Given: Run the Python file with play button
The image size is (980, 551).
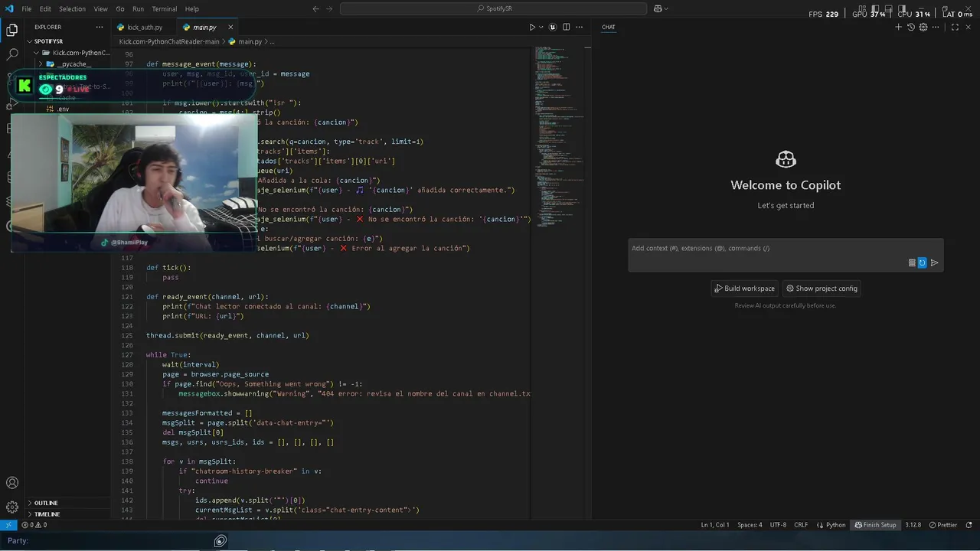Looking at the screenshot, I should click(532, 27).
